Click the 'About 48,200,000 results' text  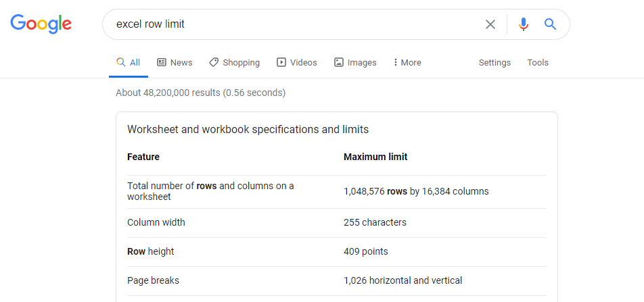[200, 93]
